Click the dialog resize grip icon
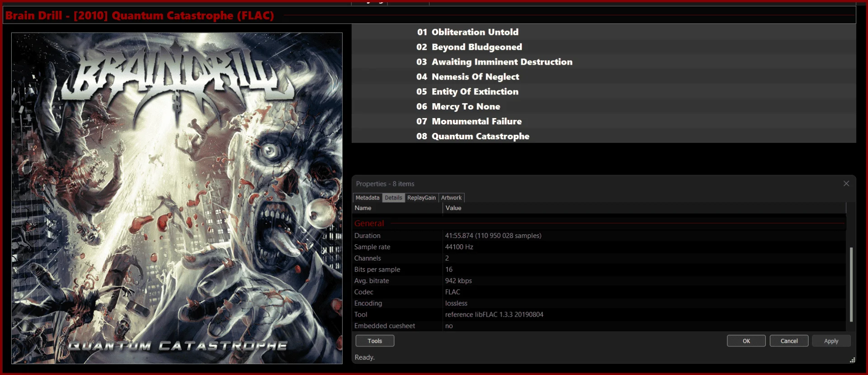 [852, 360]
